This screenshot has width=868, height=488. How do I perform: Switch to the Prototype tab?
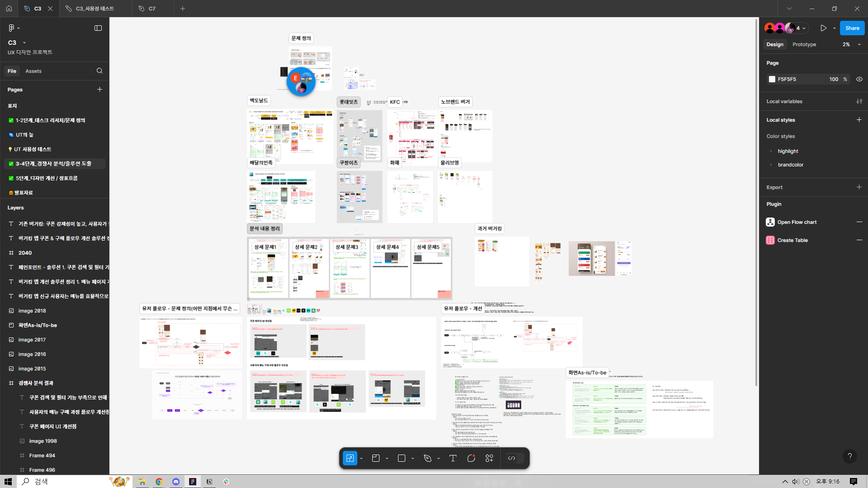804,44
